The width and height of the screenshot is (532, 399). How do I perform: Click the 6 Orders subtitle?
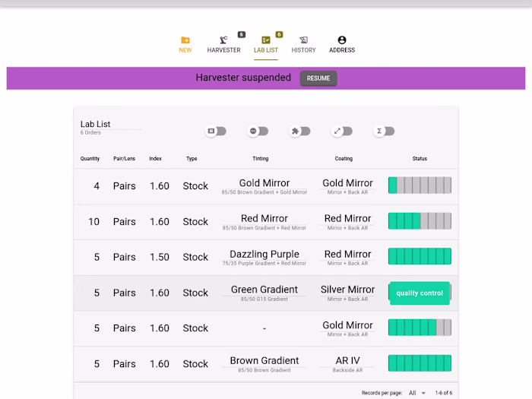pyautogui.click(x=90, y=133)
